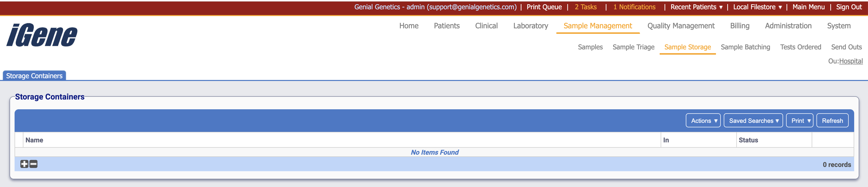The width and height of the screenshot is (868, 187).
Task: Click the plus icon to add a storage container
Action: (23, 165)
